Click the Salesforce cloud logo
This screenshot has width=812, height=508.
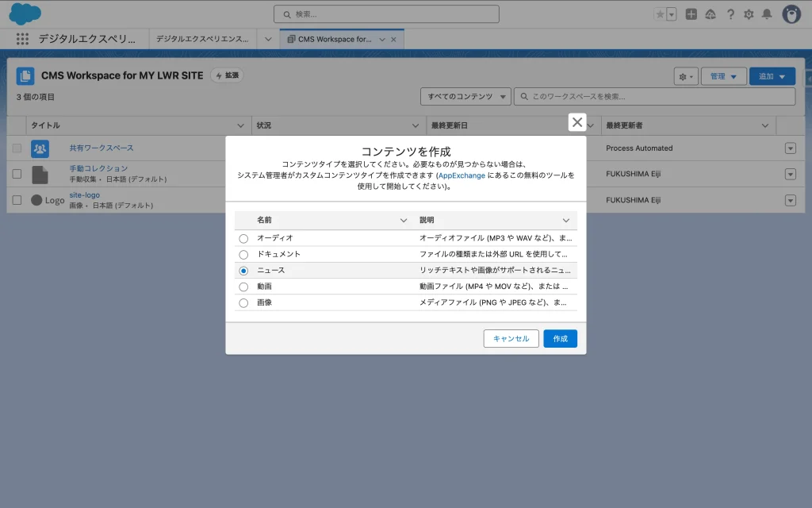pos(25,13)
